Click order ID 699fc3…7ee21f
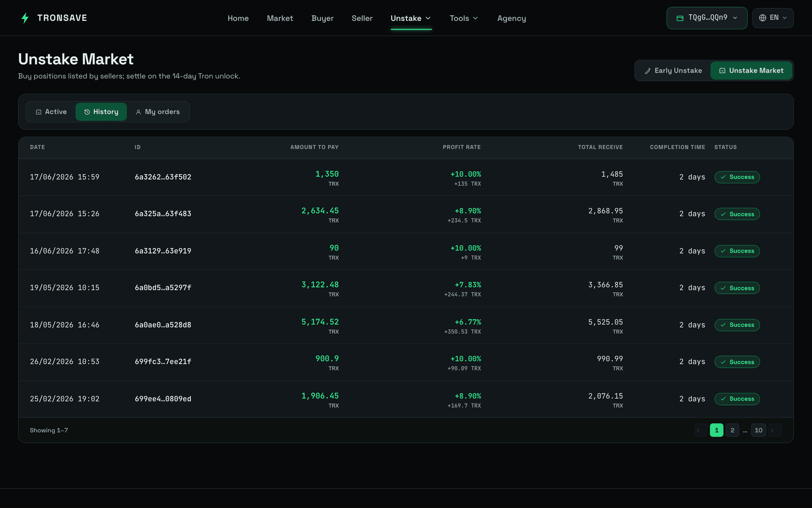 (x=163, y=362)
